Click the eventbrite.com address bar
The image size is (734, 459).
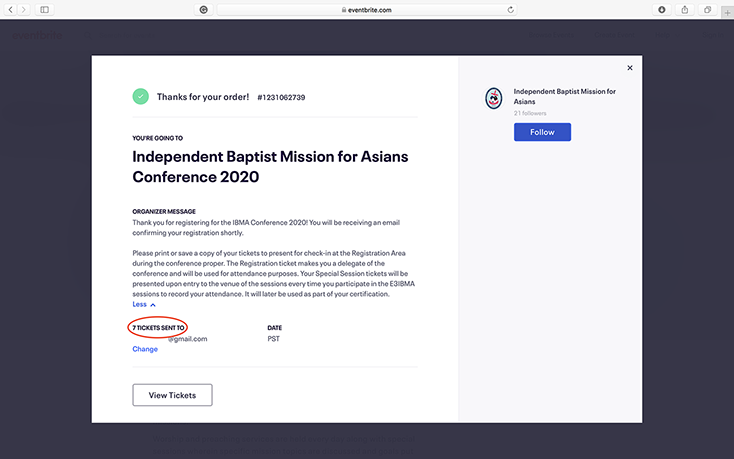[x=367, y=9]
